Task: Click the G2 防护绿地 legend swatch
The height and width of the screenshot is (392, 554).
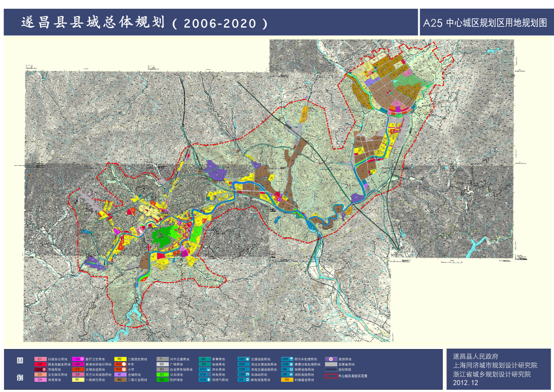Action: coord(162,380)
